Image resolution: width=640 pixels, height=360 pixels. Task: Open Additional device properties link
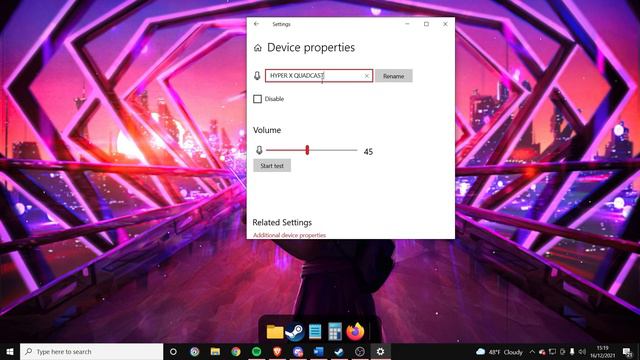tap(289, 236)
